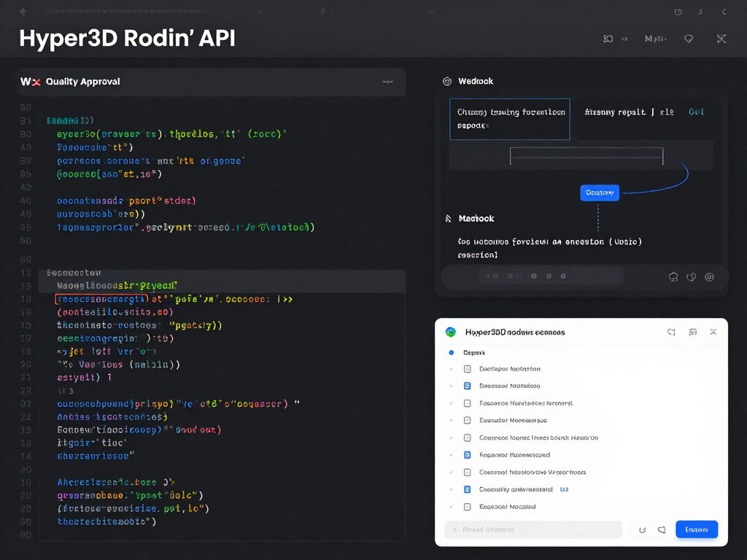747x560 pixels.
Task: Untick the blue checkbox beside the D> badge row
Action: click(468, 489)
